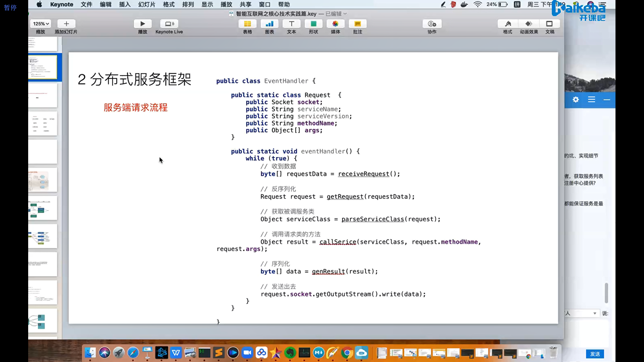Click the 发送 send button
Screen dimensions: 644x362
coord(595,354)
